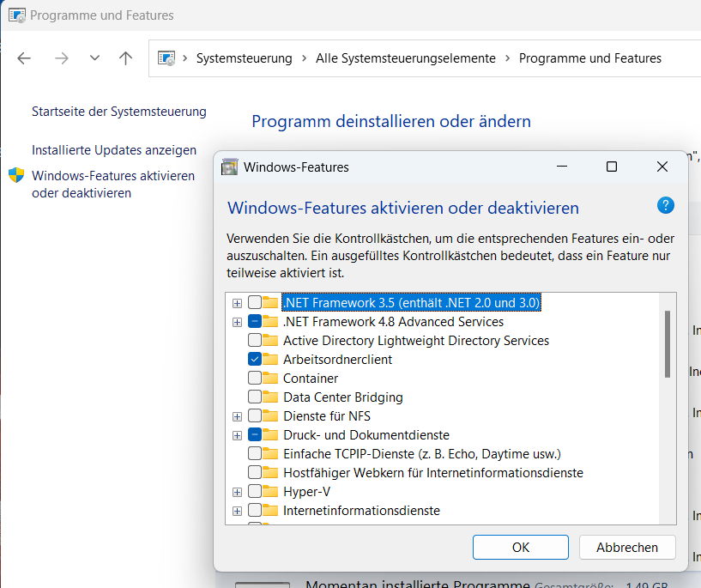The height and width of the screenshot is (588, 701).
Task: Toggle .NET Framework 4.8 Advanced Services checkbox
Action: pos(255,322)
